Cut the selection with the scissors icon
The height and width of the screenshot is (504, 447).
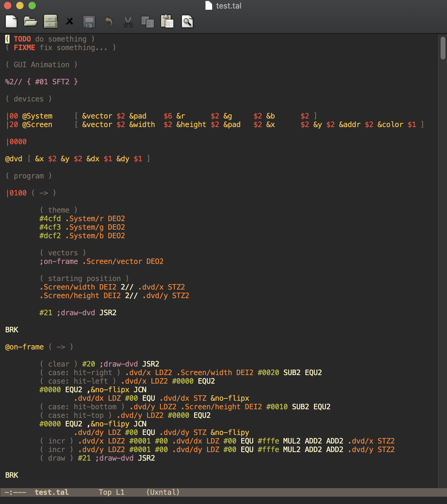[128, 22]
